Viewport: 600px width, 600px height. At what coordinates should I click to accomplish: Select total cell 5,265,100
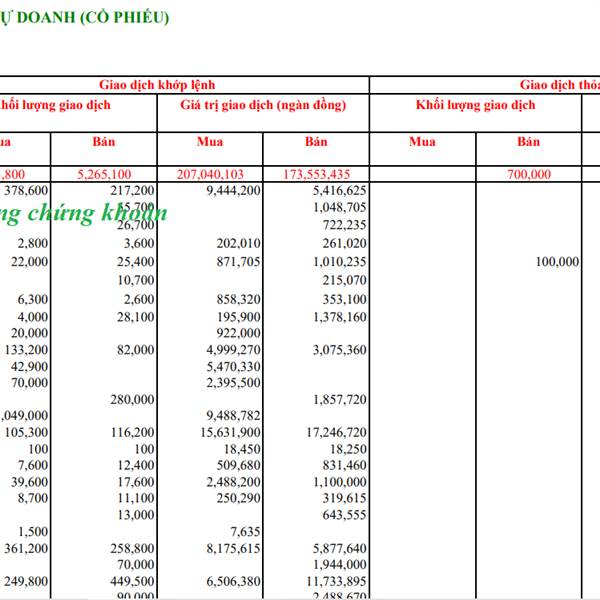(x=104, y=174)
